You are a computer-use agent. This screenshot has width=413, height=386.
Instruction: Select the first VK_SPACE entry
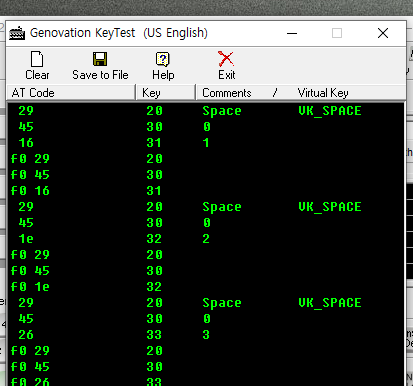coord(330,111)
